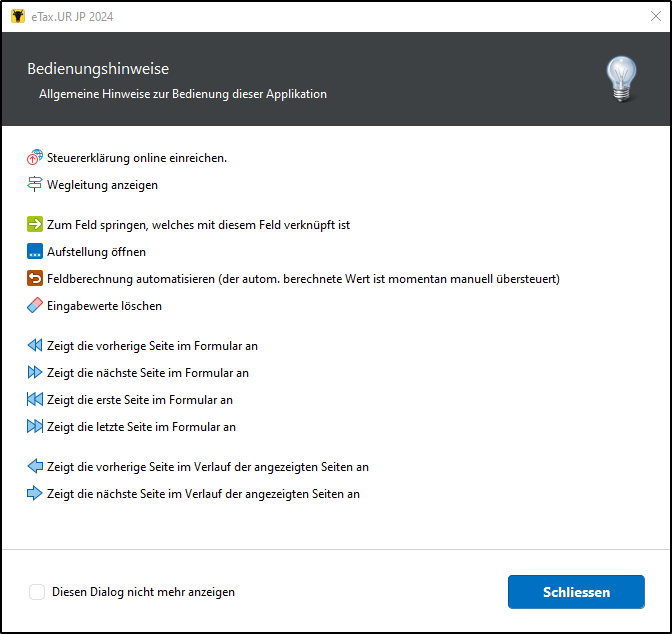Screen dimensions: 672x634
Task: Click the history forward arrow icon
Action: [35, 493]
